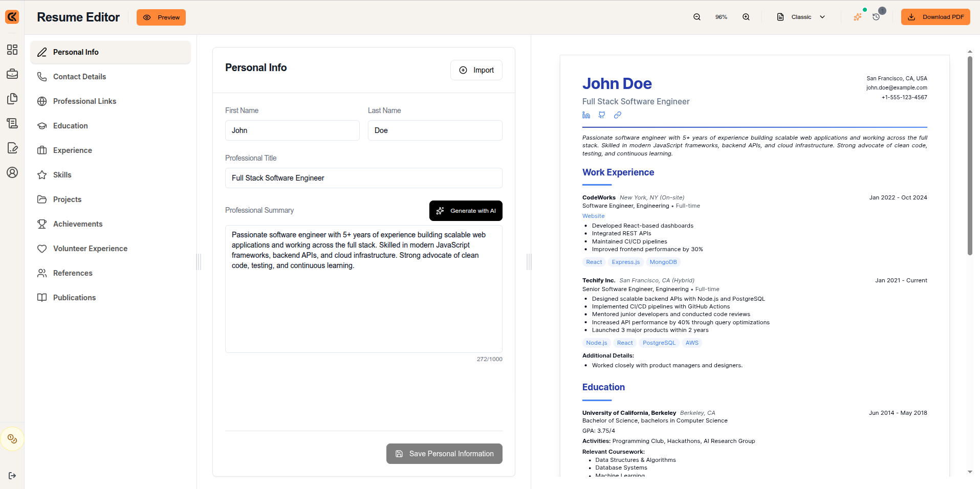
Task: Click the scrollbar up arrow in preview
Action: [x=970, y=52]
